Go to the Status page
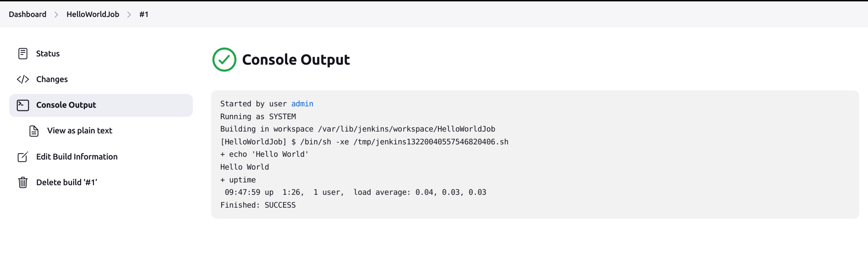 (x=48, y=53)
